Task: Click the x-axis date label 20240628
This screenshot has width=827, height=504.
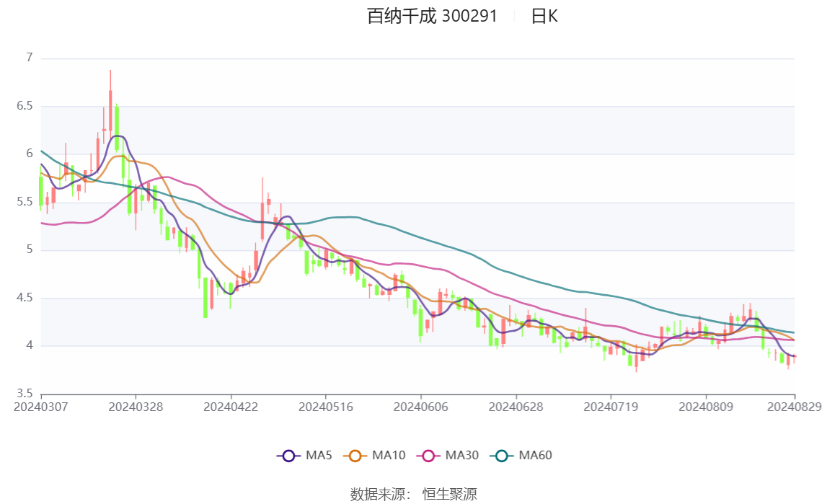Action: pyautogui.click(x=516, y=407)
